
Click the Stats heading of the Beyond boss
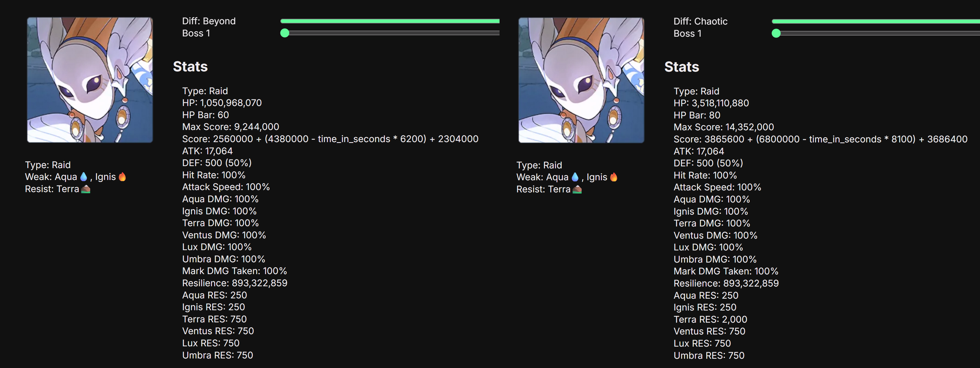point(190,66)
